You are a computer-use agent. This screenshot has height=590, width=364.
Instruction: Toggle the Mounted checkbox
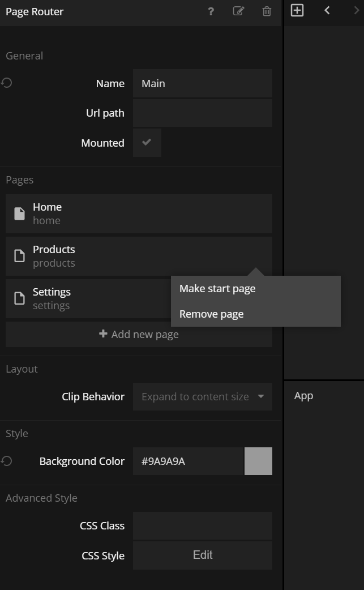pos(147,143)
